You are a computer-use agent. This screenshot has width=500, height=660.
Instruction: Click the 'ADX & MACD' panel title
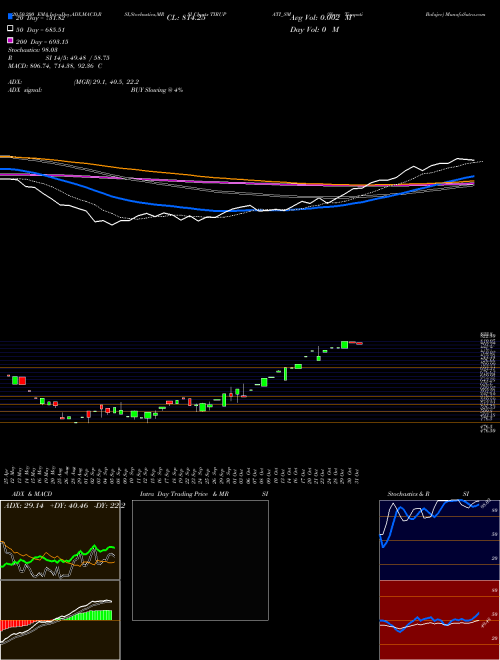32,494
